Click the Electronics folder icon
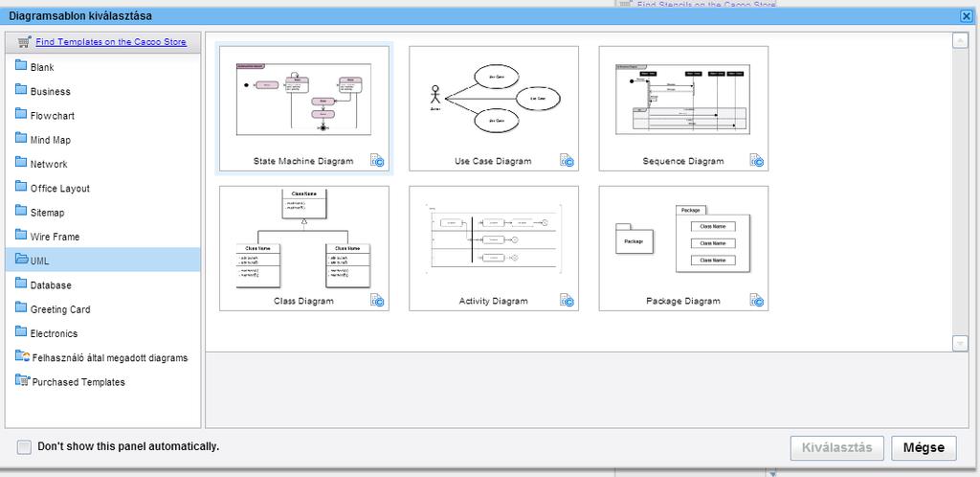This screenshot has height=477, width=980. coord(21,332)
